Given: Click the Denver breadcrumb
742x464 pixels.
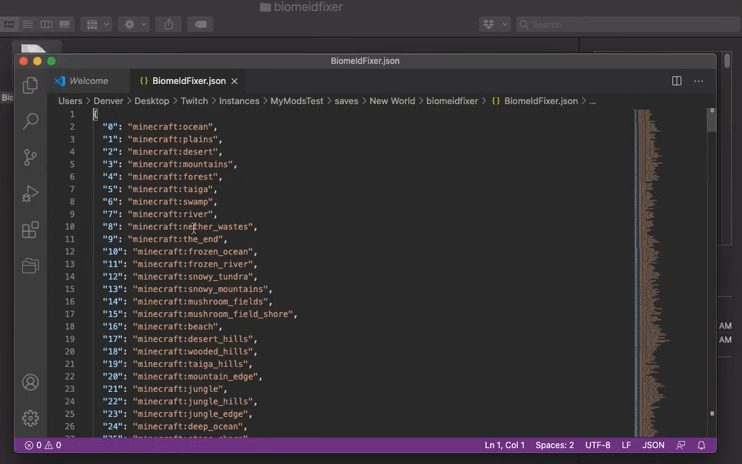Looking at the screenshot, I should [x=108, y=101].
